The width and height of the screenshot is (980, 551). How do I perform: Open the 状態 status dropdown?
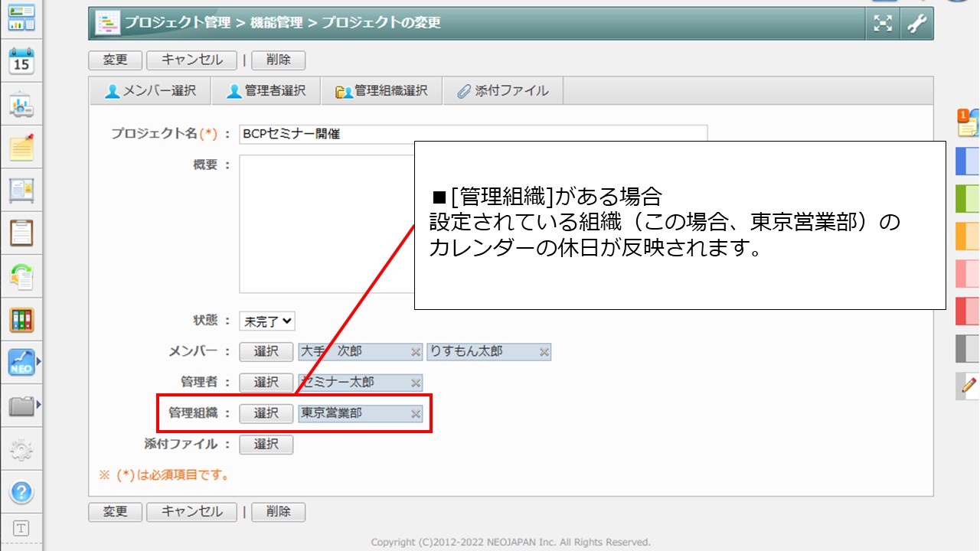tap(266, 321)
